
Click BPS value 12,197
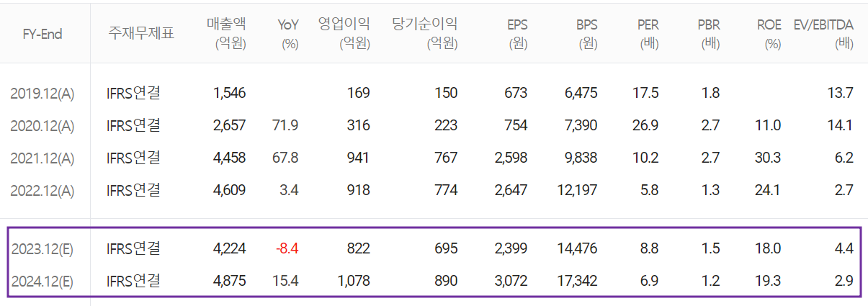(577, 191)
